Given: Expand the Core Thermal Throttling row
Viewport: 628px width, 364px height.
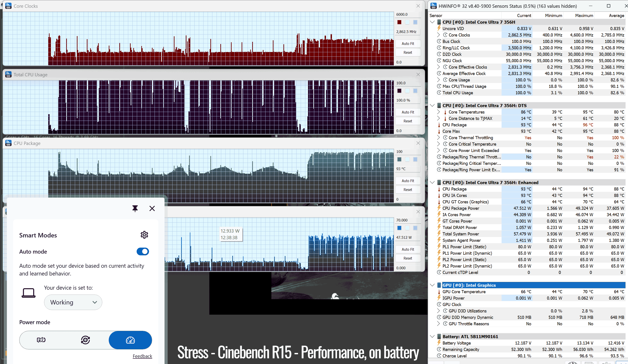Looking at the screenshot, I should [439, 137].
